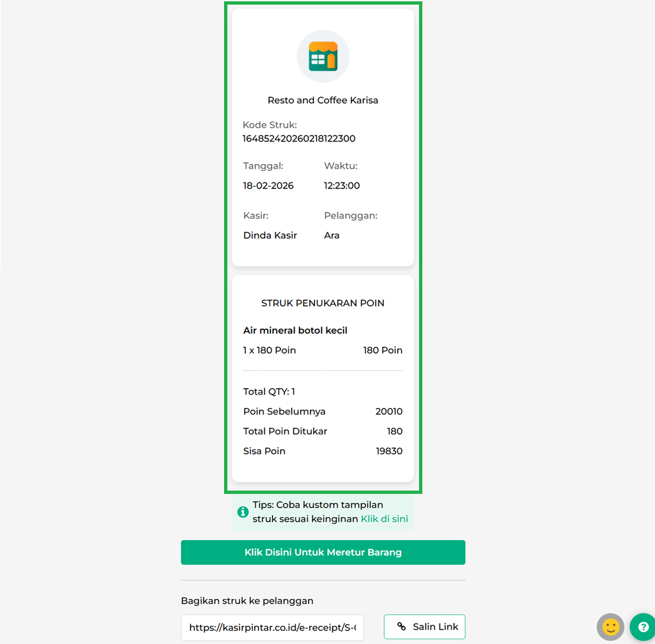
Task: Click the chain link icon in Salin Link
Action: [401, 627]
